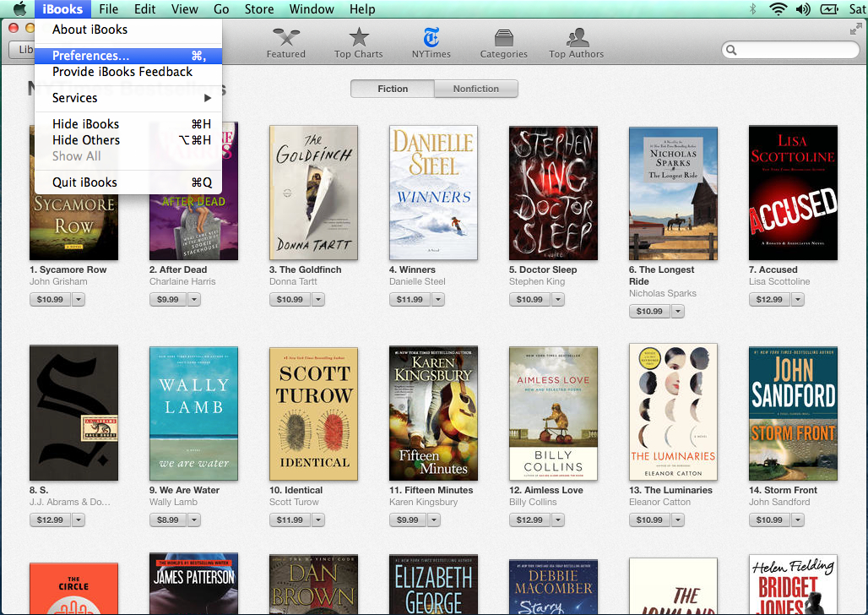Open author link Stephen King
Viewport: 868px width, 615px height.
tap(537, 281)
